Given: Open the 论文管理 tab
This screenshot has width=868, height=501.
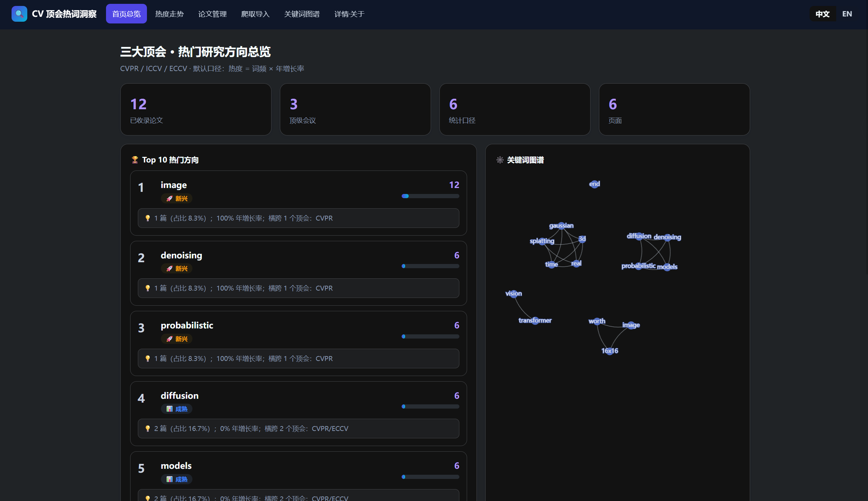Looking at the screenshot, I should point(212,14).
